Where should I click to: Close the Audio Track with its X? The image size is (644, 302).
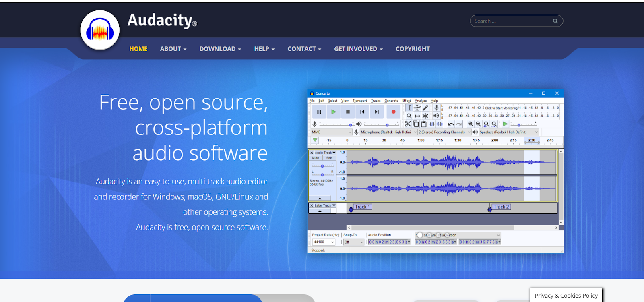point(312,153)
